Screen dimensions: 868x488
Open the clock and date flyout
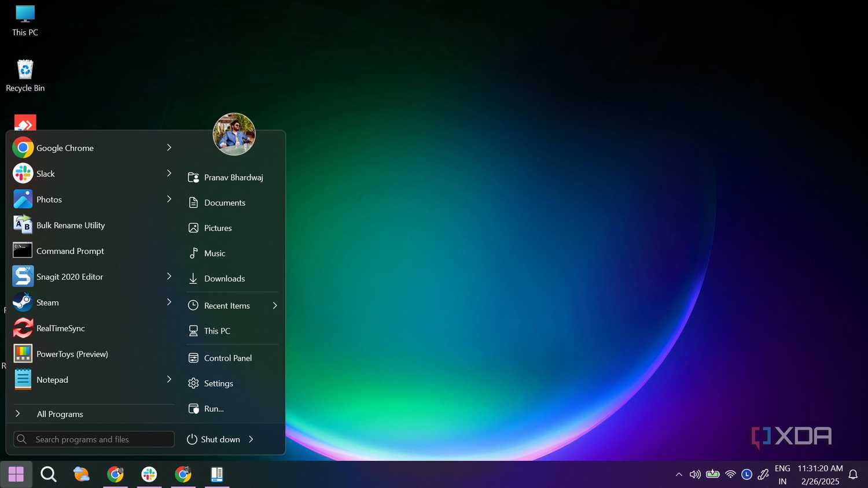(820, 475)
